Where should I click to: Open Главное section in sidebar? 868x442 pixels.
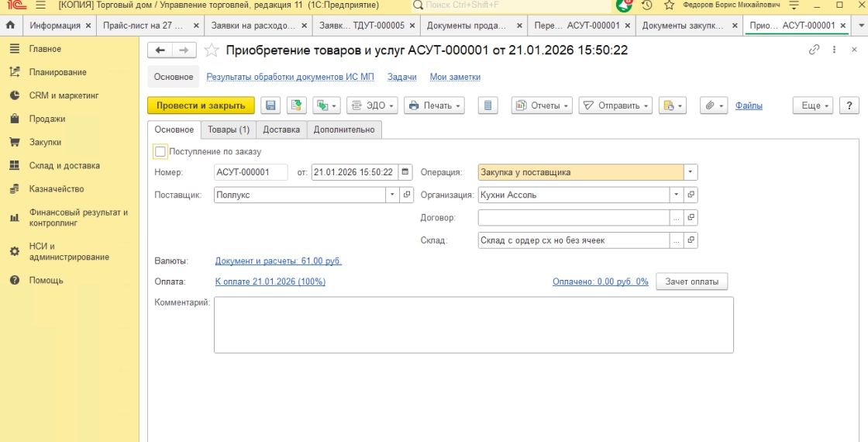tap(46, 49)
